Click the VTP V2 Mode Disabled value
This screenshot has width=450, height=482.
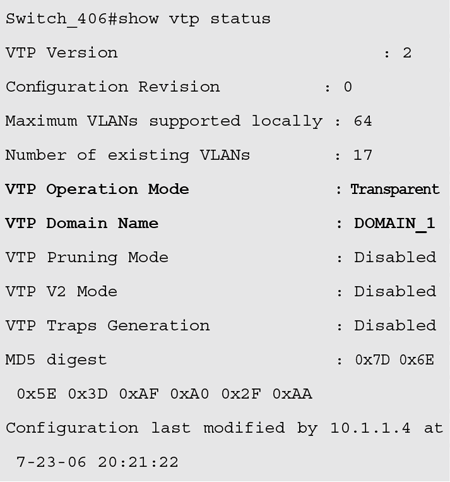(x=395, y=291)
